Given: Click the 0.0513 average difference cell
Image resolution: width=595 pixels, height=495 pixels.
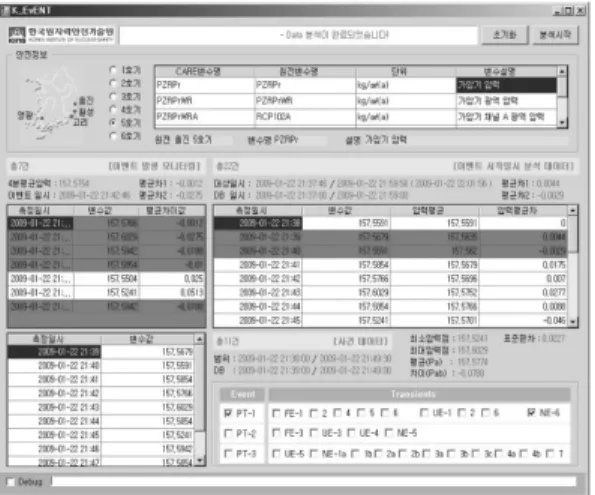Looking at the screenshot, I should click(172, 293).
